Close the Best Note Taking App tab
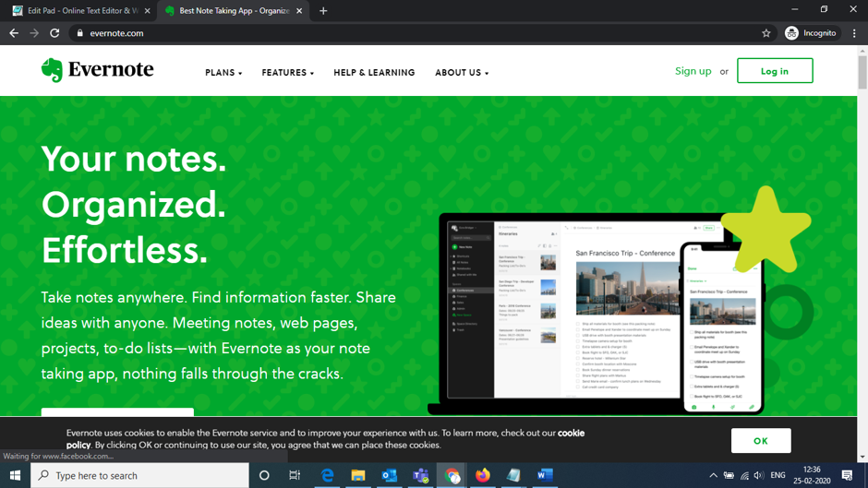The image size is (868, 488). tap(299, 10)
